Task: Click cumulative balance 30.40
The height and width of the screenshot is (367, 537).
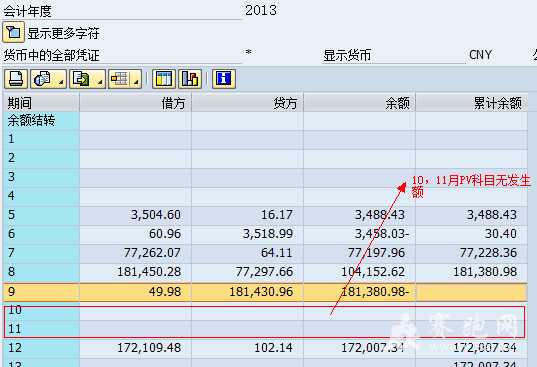Action: tap(501, 234)
